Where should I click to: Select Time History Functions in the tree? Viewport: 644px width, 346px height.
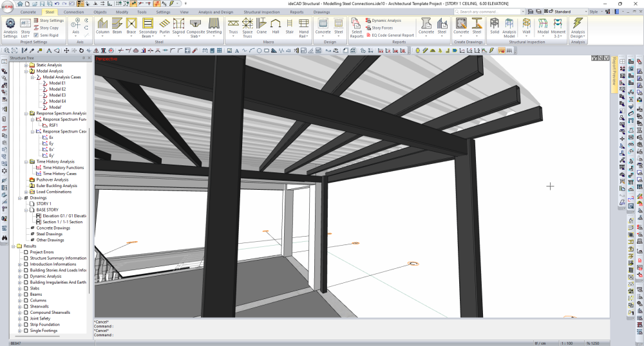(63, 168)
